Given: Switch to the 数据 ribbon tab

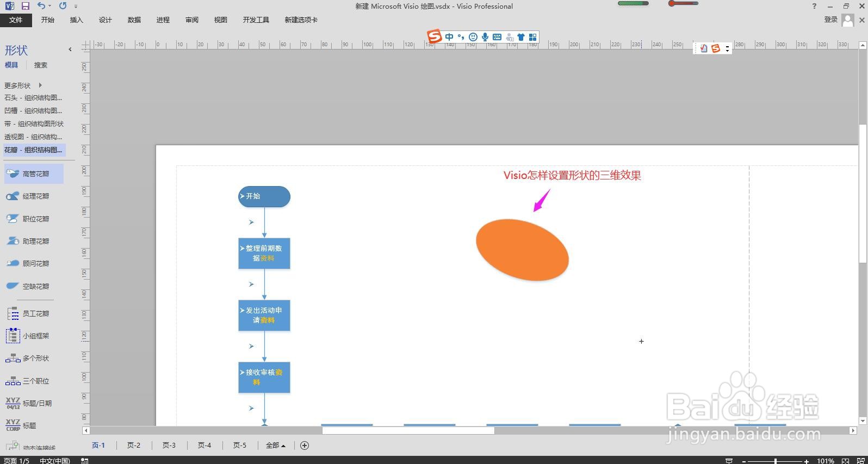Looking at the screenshot, I should (134, 20).
